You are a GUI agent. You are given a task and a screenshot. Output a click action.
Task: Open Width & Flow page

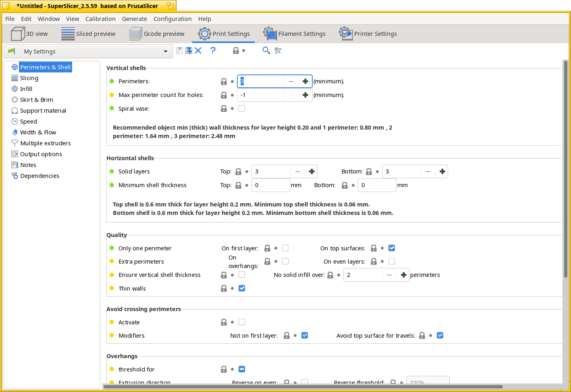pos(38,132)
